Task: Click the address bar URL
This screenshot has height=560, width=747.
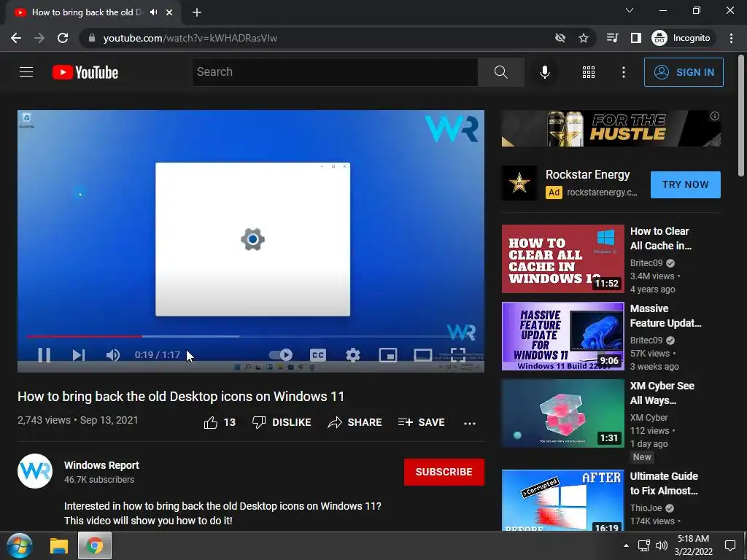Action: [x=190, y=38]
